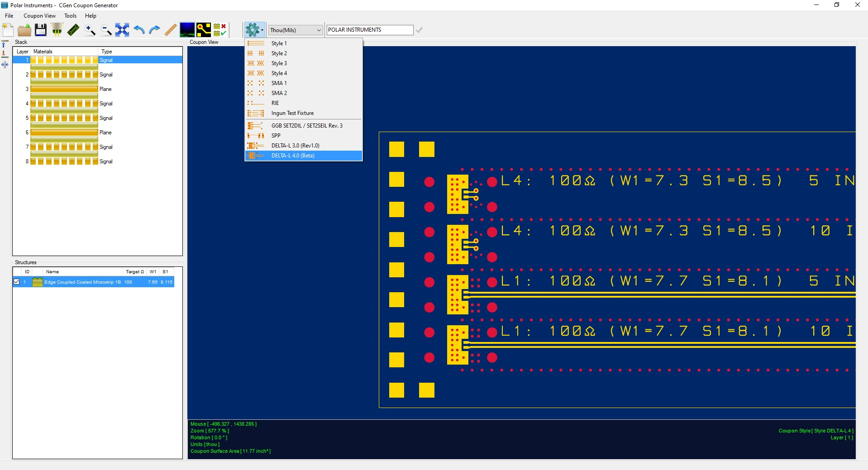Save using the floppy disk icon
This screenshot has width=868, height=470.
41,30
